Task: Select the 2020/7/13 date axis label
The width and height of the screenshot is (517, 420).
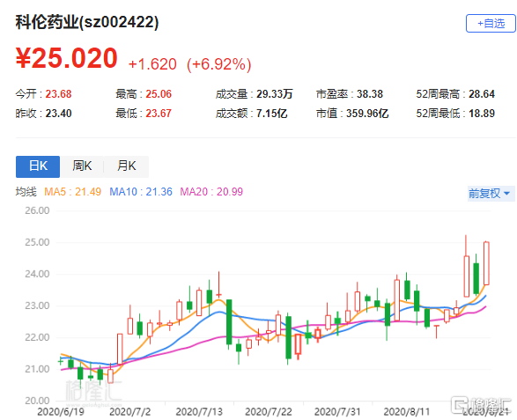Action: [x=199, y=412]
